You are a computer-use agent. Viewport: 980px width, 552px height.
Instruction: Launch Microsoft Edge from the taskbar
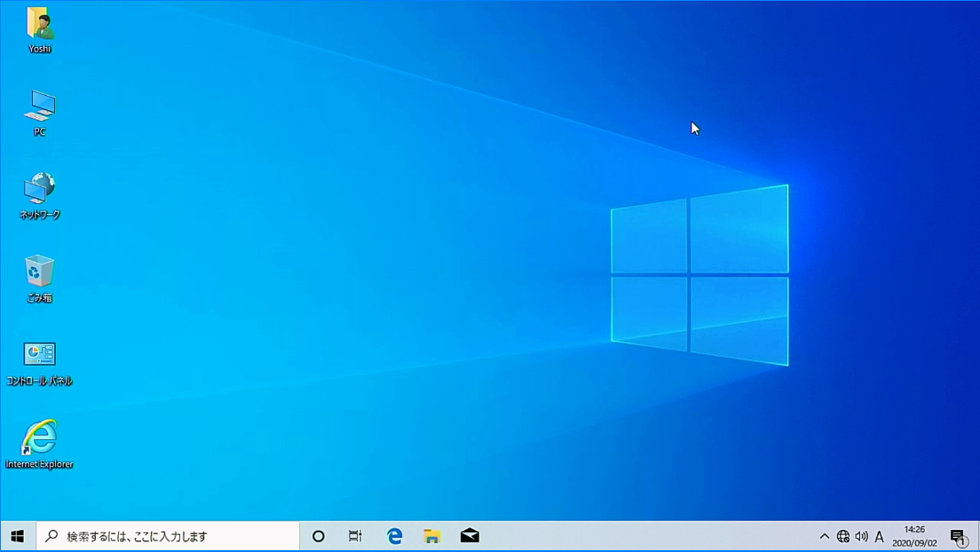[394, 536]
